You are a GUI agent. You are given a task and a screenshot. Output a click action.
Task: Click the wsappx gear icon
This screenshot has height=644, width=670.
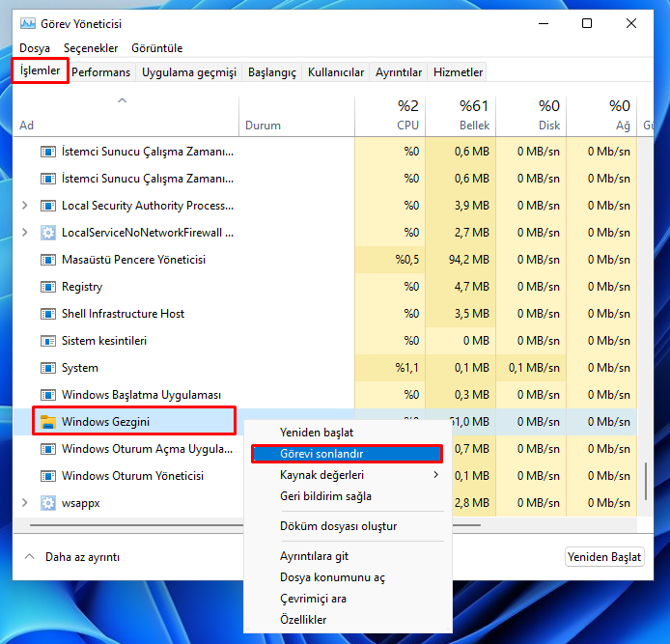coord(48,503)
